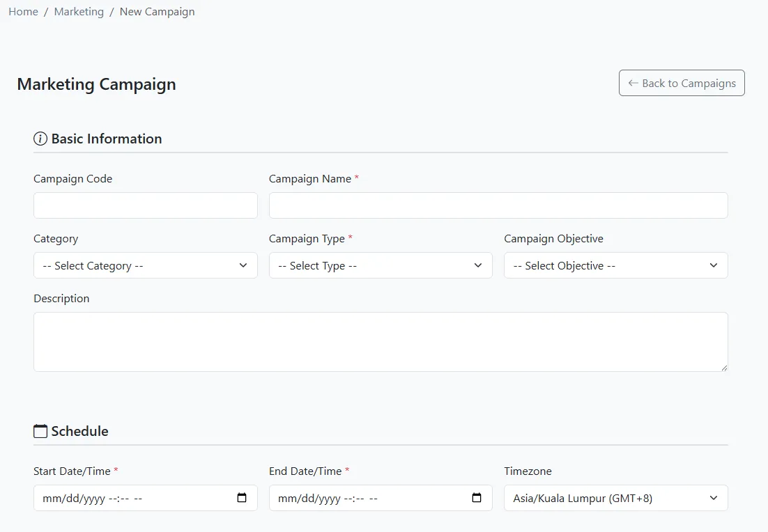Open Start Date/Time calendar picker icon
Viewport: 768px width, 532px height.
241,498
